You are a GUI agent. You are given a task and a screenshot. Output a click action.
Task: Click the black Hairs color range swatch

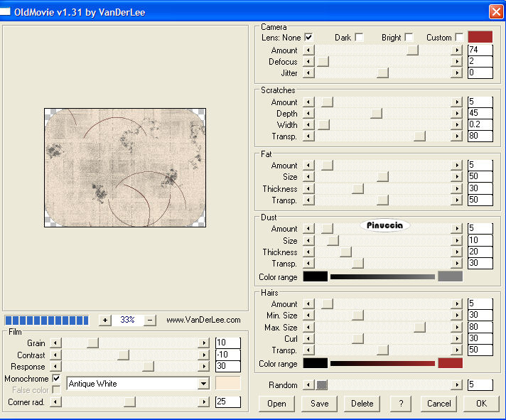coord(315,363)
